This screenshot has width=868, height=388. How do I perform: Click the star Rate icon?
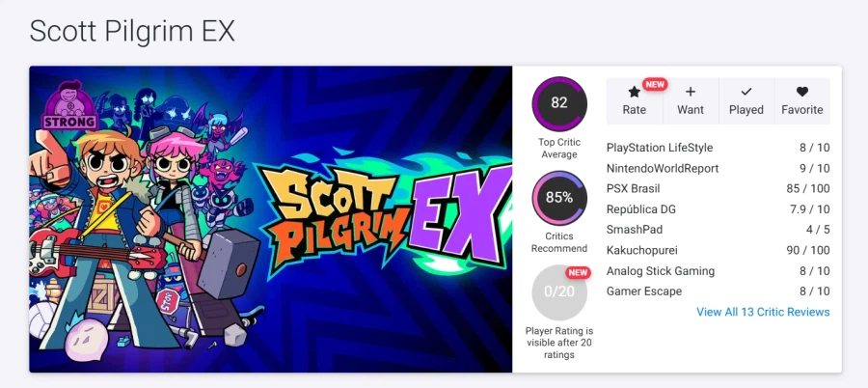[x=634, y=93]
